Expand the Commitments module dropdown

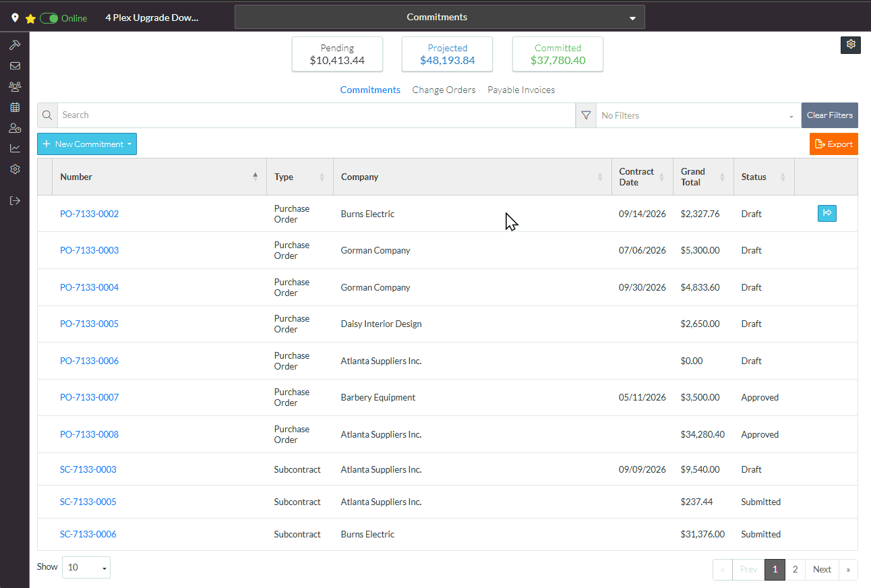[440, 18]
